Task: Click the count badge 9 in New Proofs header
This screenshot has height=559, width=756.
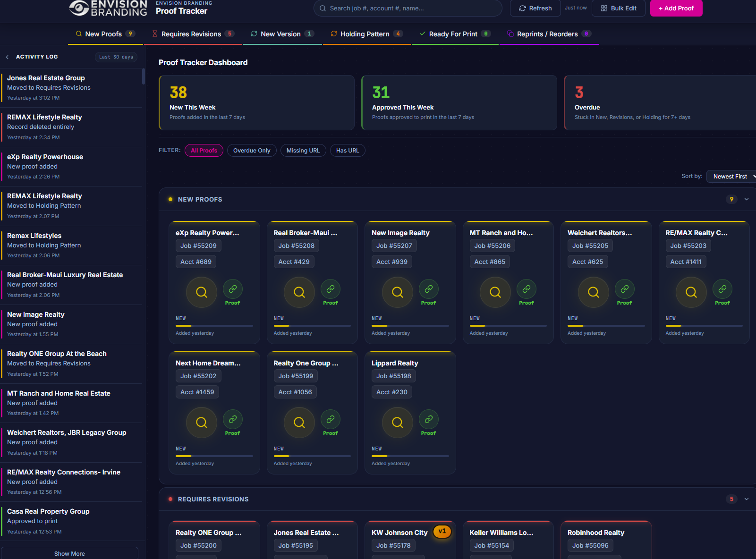Action: pos(731,199)
